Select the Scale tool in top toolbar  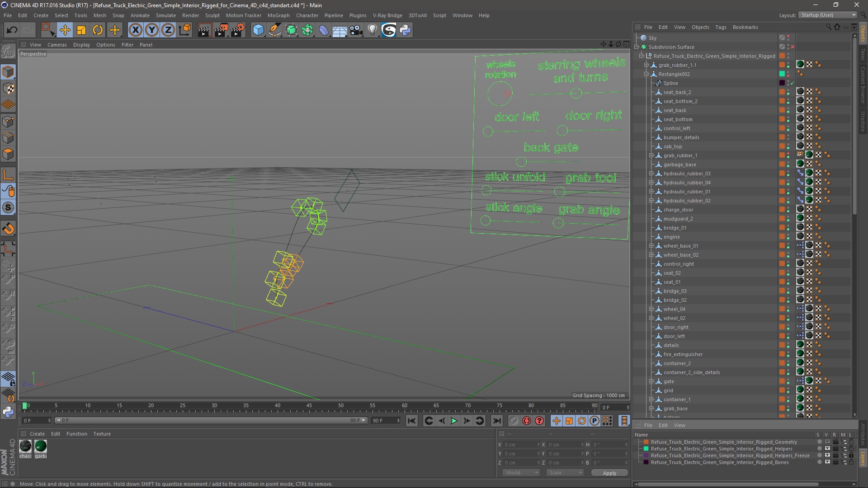coord(81,30)
